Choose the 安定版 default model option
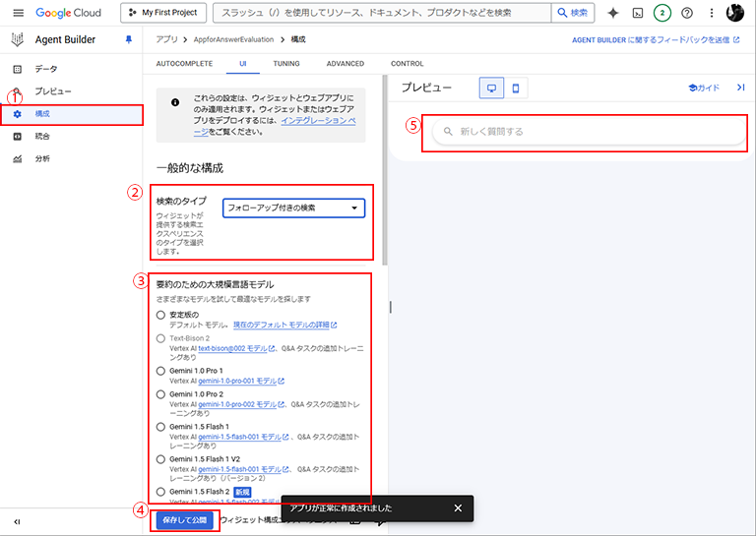756x536 pixels. click(x=160, y=315)
